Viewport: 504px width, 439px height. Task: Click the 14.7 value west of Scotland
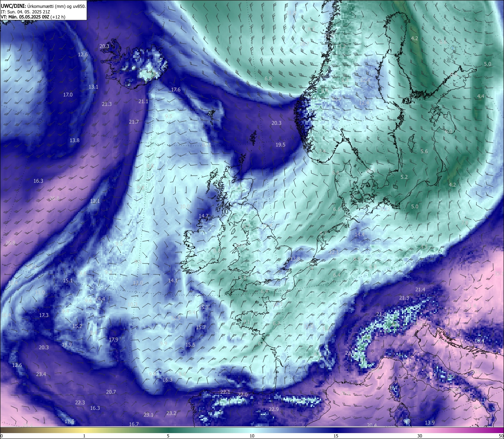[204, 216]
